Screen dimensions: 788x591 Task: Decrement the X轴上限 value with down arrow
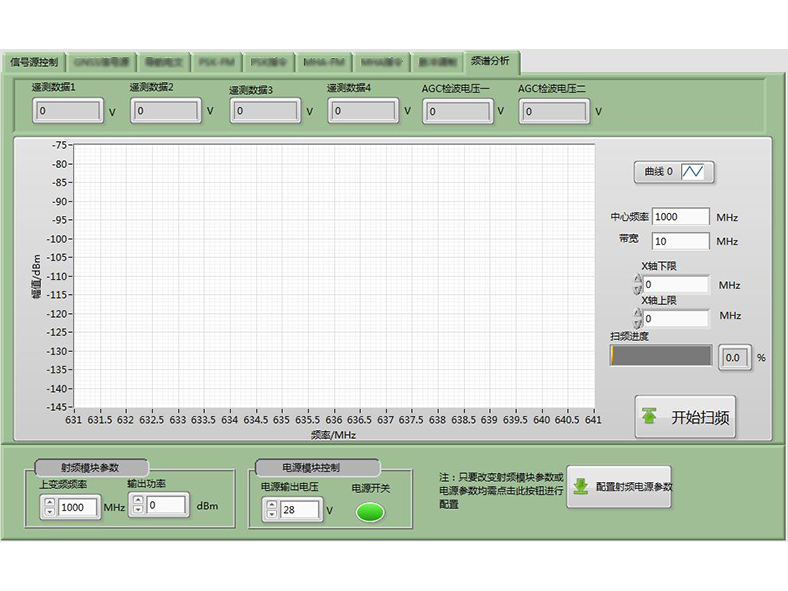pyautogui.click(x=638, y=323)
